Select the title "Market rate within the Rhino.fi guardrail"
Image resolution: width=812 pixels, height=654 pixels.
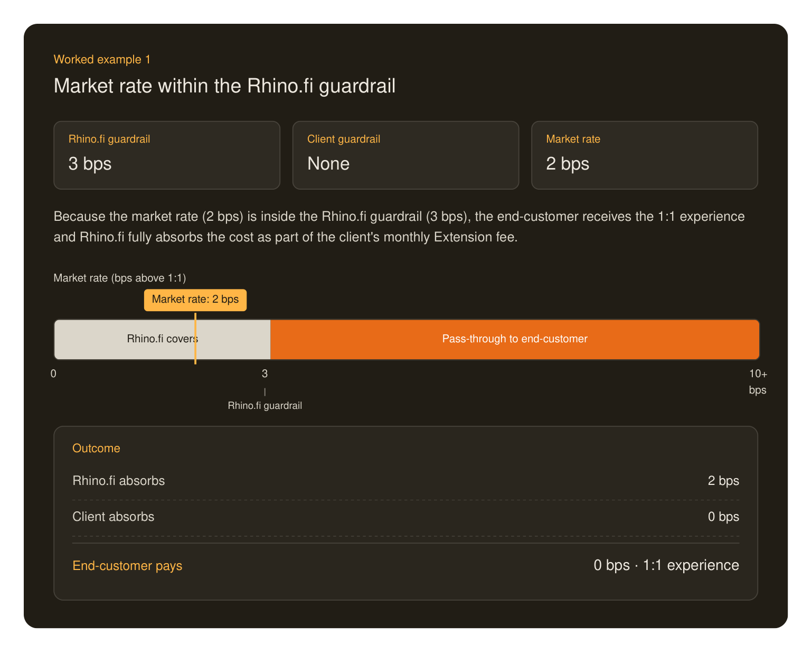point(224,86)
